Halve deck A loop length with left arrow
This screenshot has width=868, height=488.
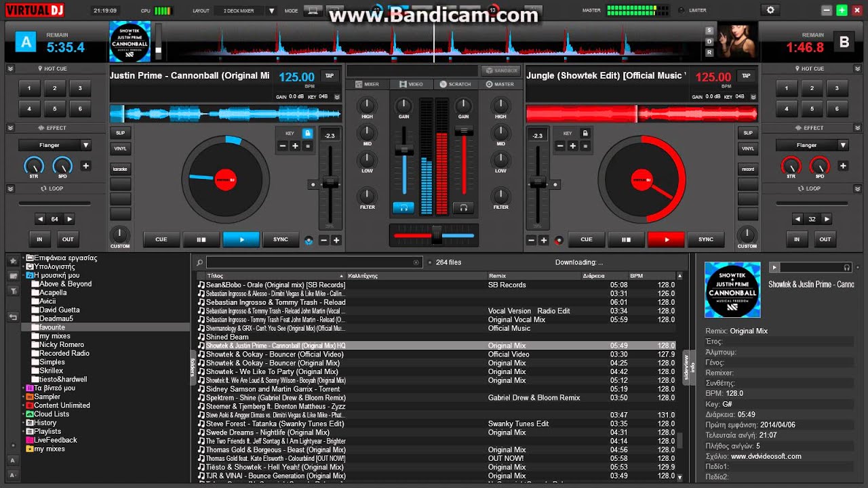[40, 219]
